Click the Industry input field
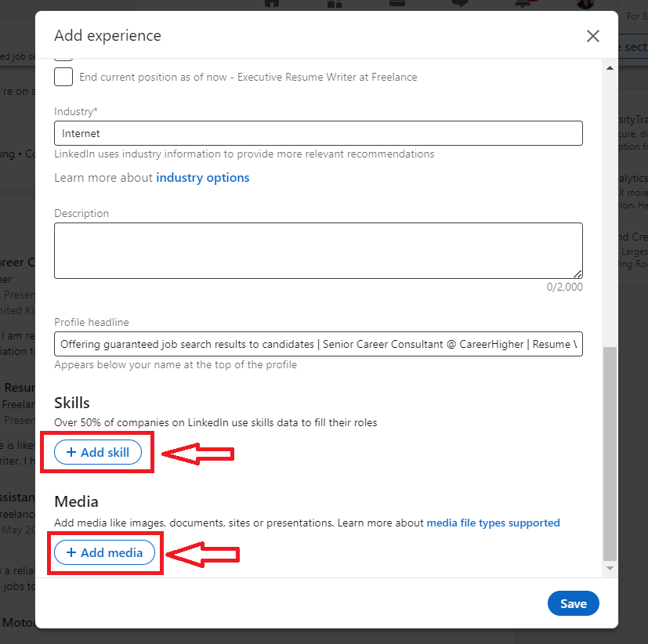 [x=318, y=133]
